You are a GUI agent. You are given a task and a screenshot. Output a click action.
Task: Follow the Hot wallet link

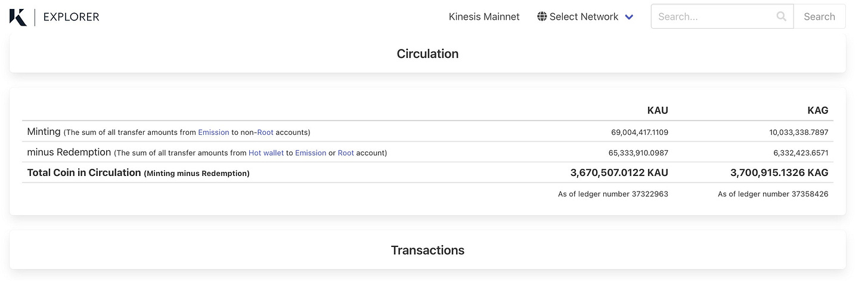click(266, 153)
